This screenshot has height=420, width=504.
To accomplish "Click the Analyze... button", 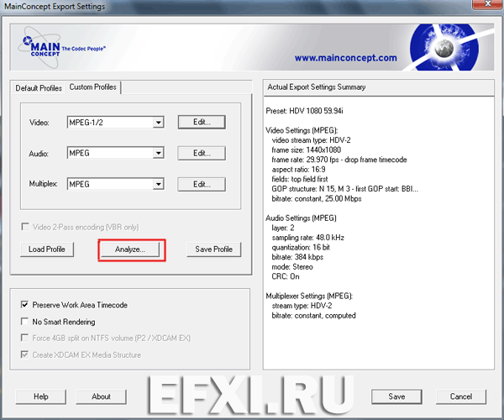I will tap(130, 249).
